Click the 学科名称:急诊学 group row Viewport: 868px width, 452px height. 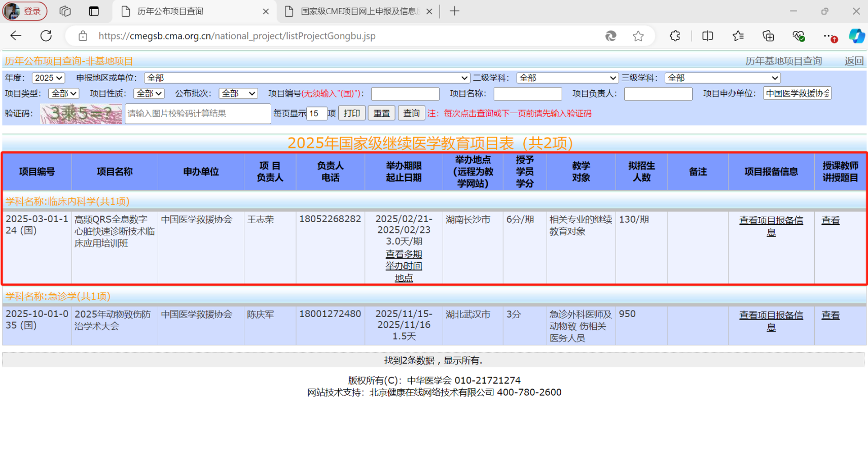(435, 296)
